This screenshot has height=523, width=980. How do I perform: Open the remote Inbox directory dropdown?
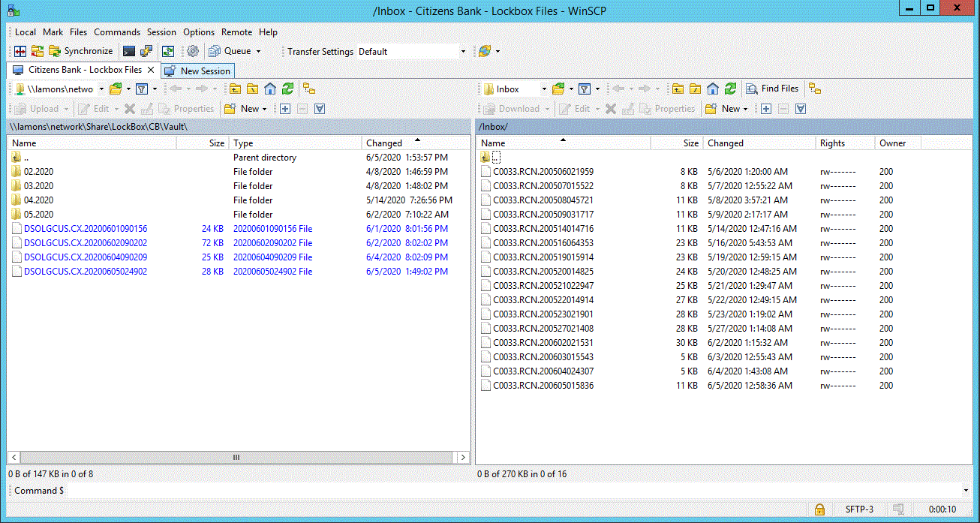click(x=543, y=89)
